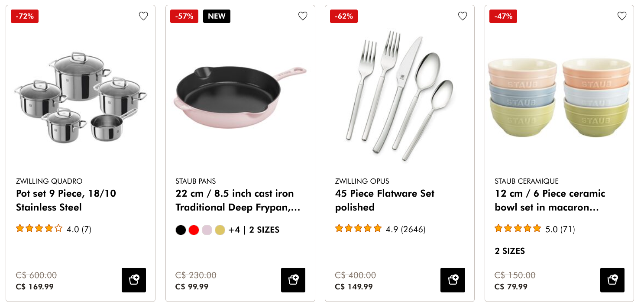Favorite the Zwilling Quadro pot set
This screenshot has width=644, height=308.
pyautogui.click(x=143, y=16)
